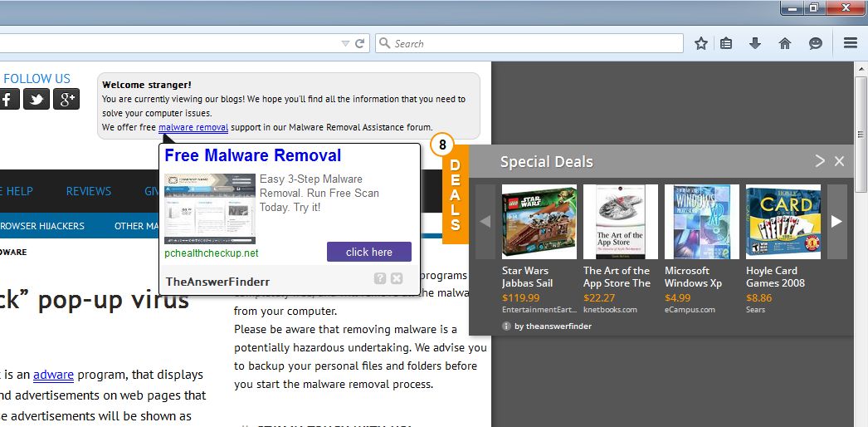Click the $8.86 price

[x=759, y=298]
